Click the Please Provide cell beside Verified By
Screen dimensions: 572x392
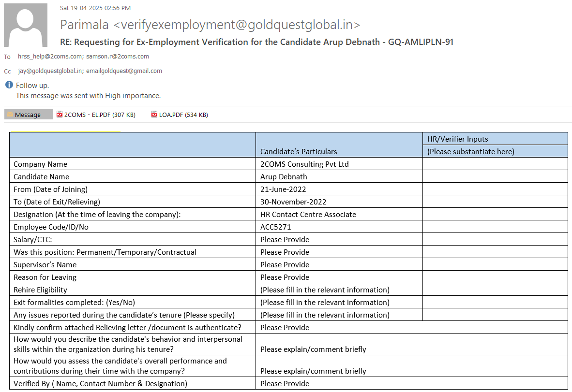point(285,383)
